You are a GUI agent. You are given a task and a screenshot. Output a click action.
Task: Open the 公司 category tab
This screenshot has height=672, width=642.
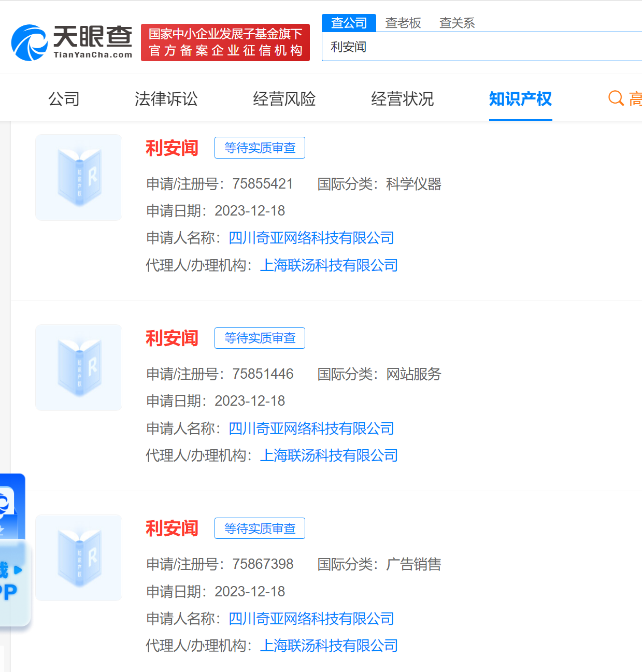click(64, 98)
